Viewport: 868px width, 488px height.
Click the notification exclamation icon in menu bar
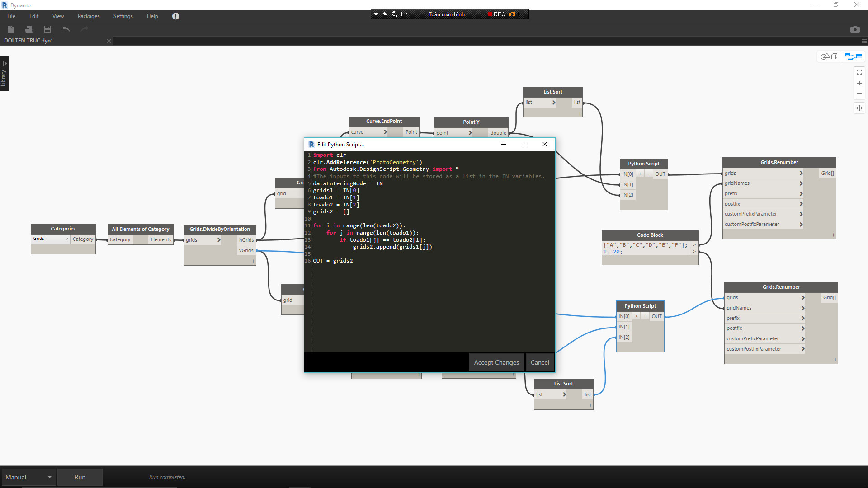click(x=175, y=16)
